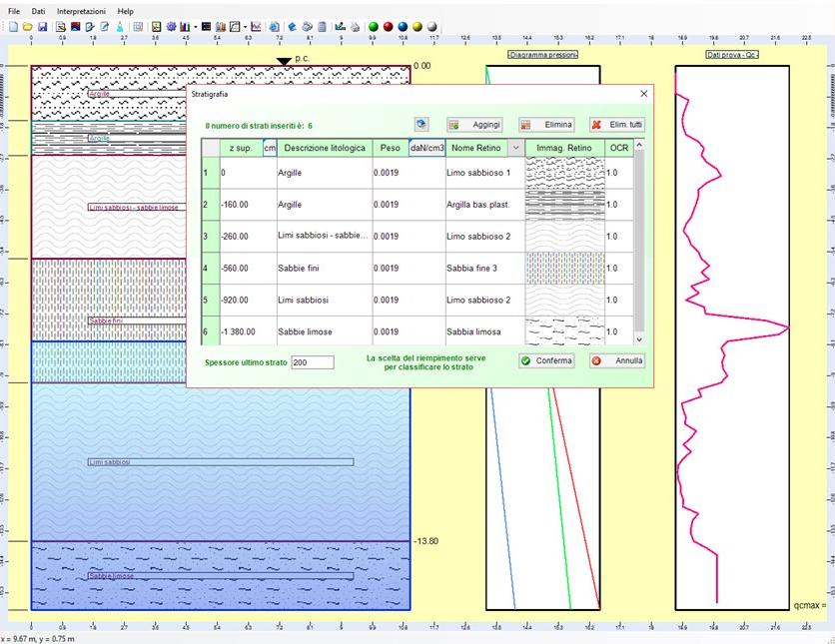835x644 pixels.
Task: Confirm stratigraphy with the Conferma button
Action: (546, 360)
